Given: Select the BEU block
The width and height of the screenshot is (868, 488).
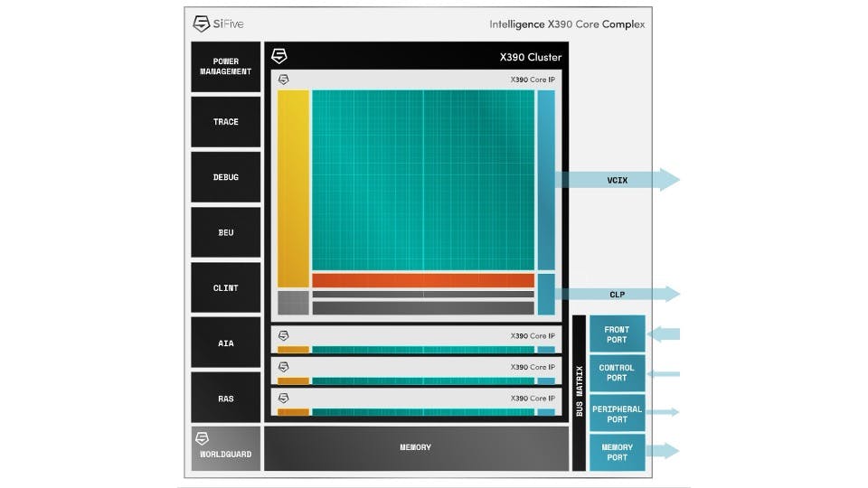Looking at the screenshot, I should point(226,232).
